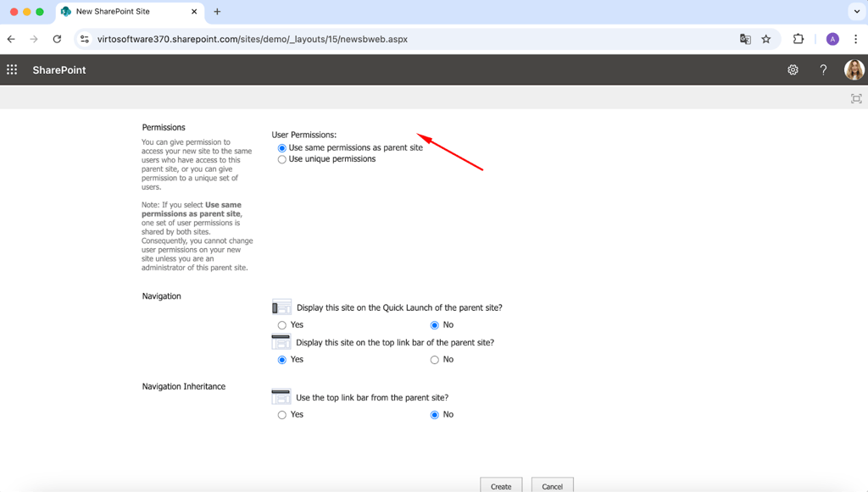Reload the current page
This screenshot has width=868, height=492.
57,39
